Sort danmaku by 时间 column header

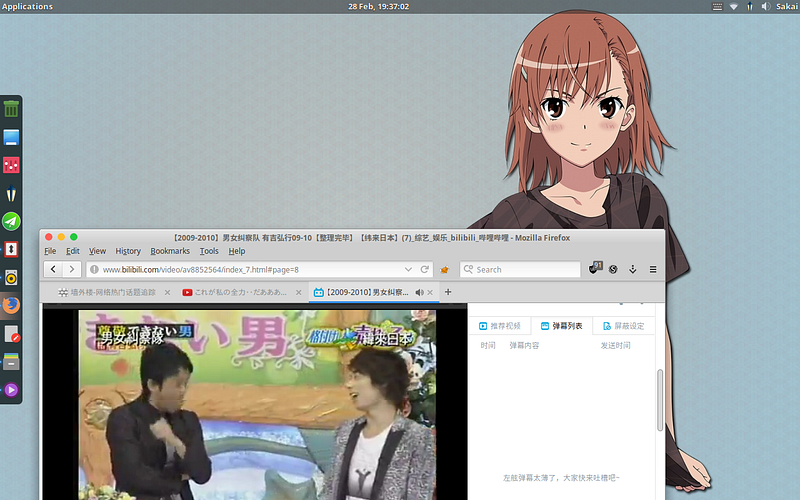[488, 345]
